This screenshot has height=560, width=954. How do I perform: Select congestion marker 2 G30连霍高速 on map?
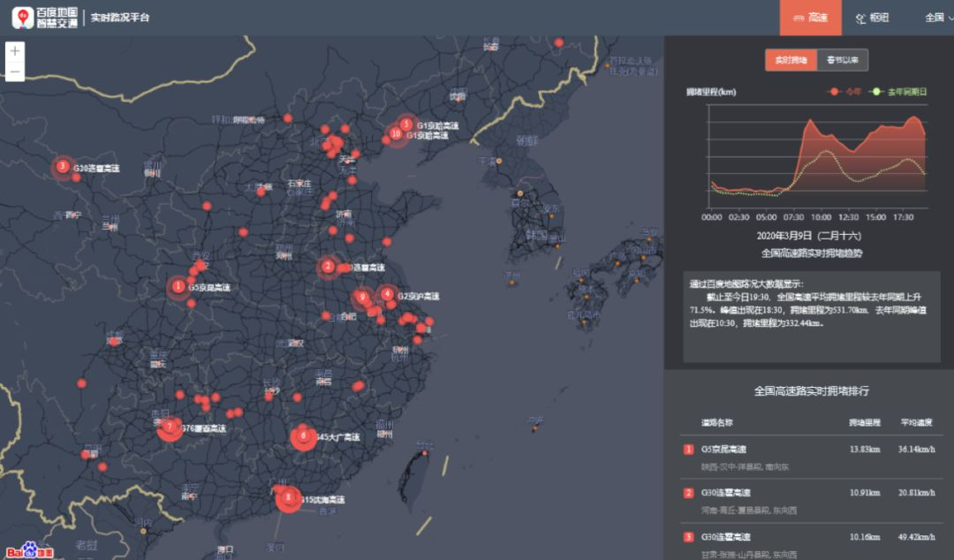click(x=328, y=266)
